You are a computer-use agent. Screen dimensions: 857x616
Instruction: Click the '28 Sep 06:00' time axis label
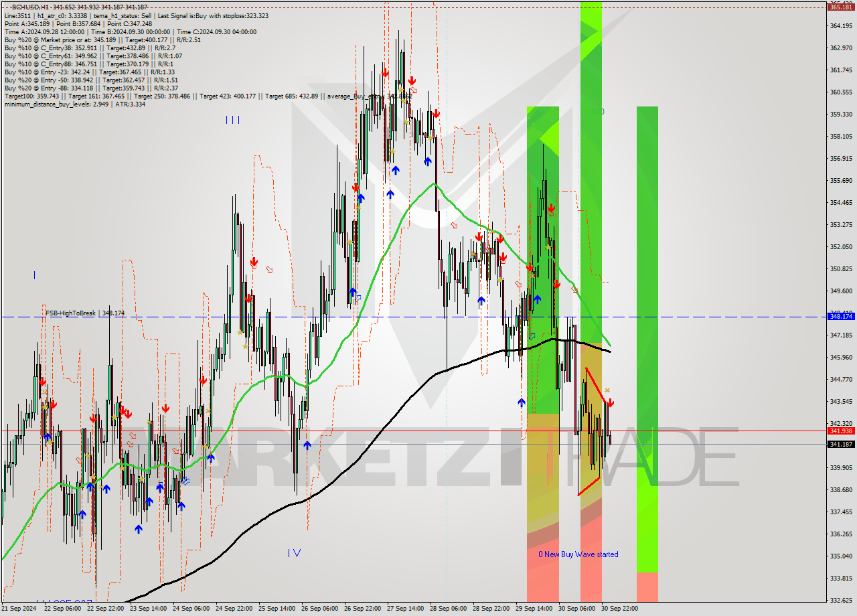pyautogui.click(x=448, y=609)
